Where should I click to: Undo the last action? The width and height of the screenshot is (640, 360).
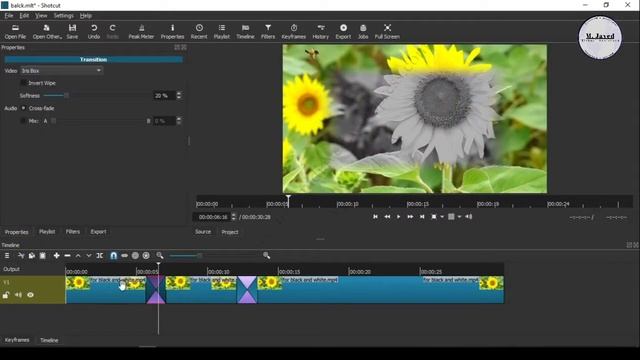pos(94,31)
